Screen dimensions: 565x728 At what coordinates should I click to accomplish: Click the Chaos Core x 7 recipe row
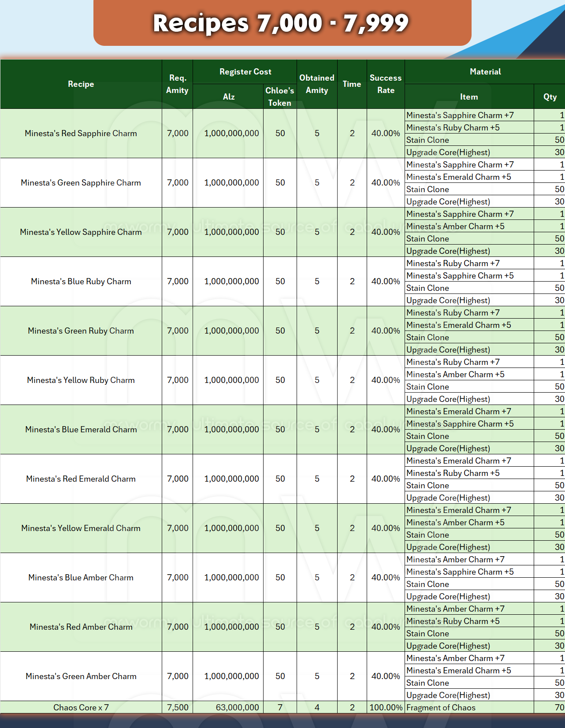81,708
